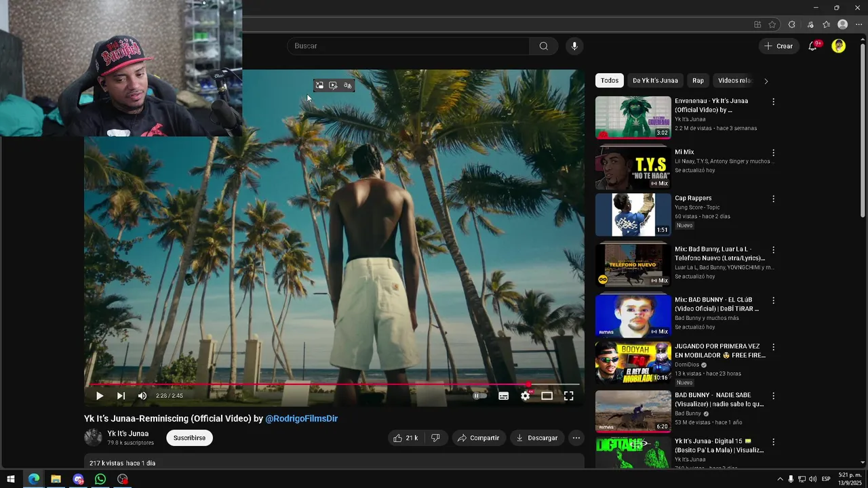Open WhatsApp from the taskbar
Viewport: 868px width, 488px height.
tap(100, 479)
